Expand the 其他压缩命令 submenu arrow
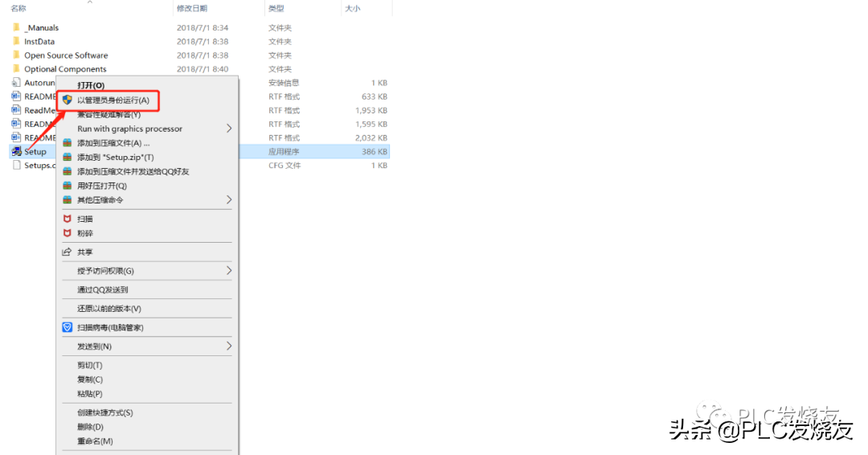The width and height of the screenshot is (868, 455). 228,199
